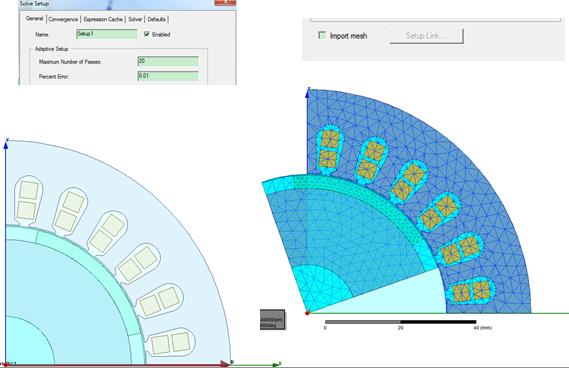This screenshot has width=569, height=368.
Task: Open the Expression Cache tab
Action: pyautogui.click(x=103, y=19)
